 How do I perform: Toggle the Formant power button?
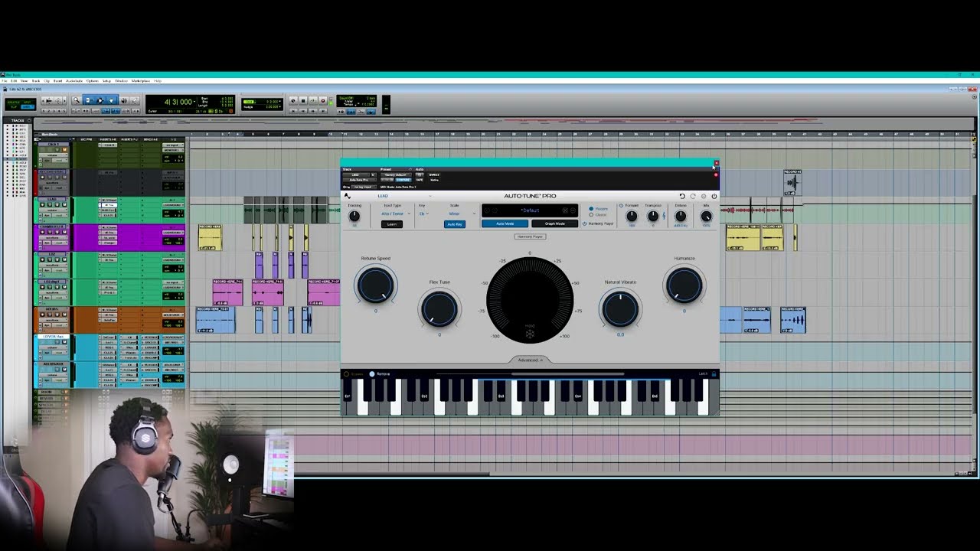pos(621,205)
